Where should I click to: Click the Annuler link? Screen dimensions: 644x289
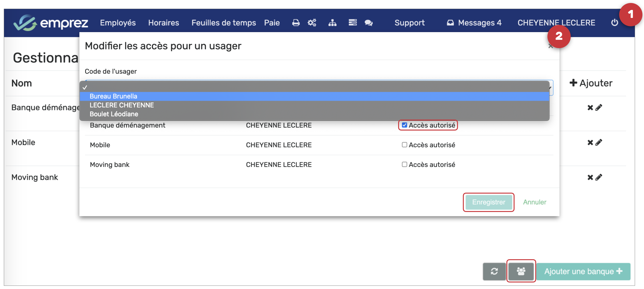535,202
